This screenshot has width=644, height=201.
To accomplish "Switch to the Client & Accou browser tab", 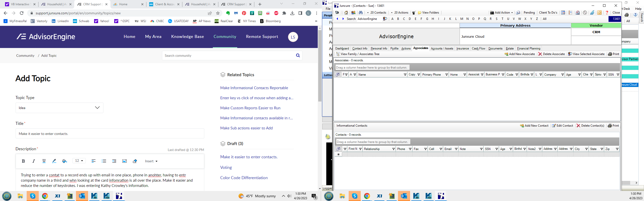I will 165,4.
